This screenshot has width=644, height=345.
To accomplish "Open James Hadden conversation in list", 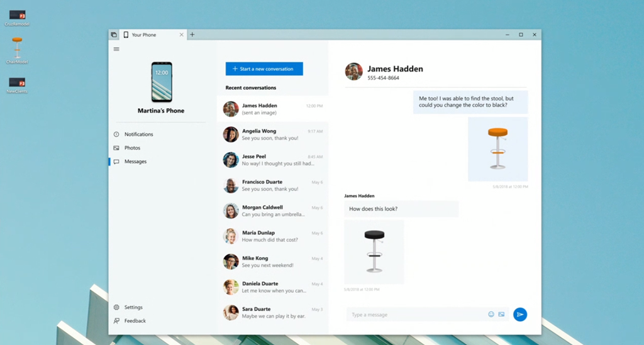I will coord(273,109).
